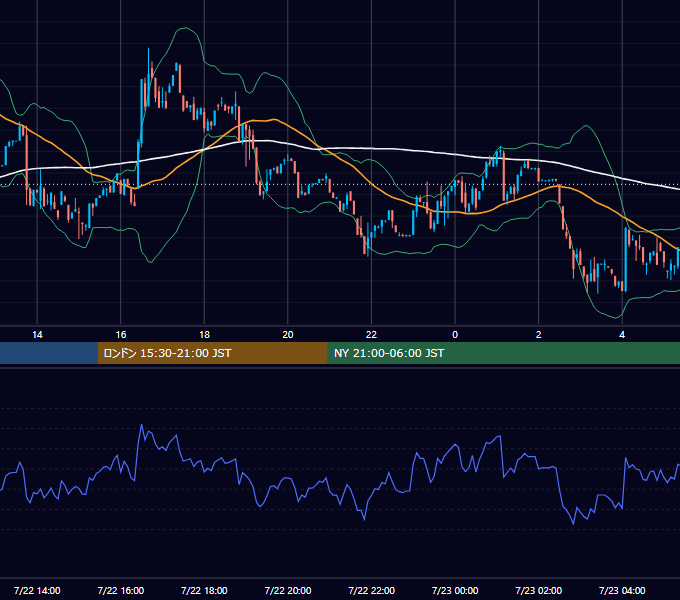This screenshot has width=680, height=600.
Task: Click the blue session band before ロンドン
Action: point(49,353)
